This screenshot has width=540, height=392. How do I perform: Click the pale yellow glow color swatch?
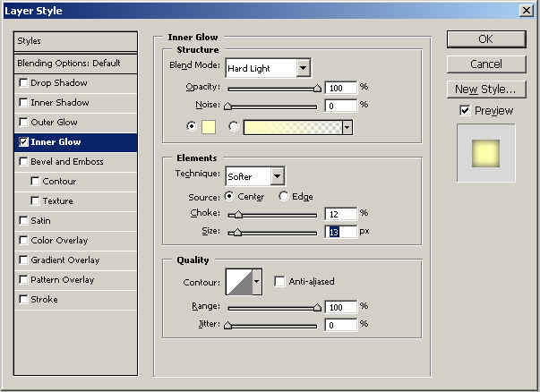(x=209, y=127)
